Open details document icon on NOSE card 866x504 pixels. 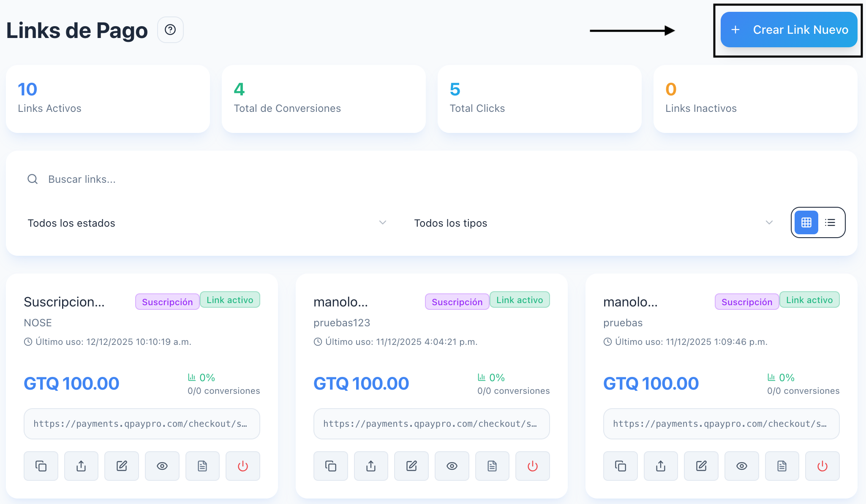tap(202, 466)
